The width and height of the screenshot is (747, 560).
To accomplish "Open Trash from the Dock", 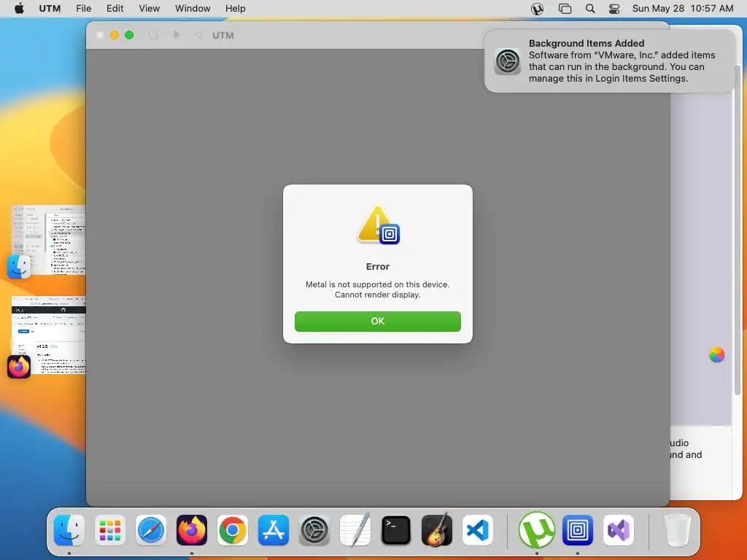I will 678,530.
